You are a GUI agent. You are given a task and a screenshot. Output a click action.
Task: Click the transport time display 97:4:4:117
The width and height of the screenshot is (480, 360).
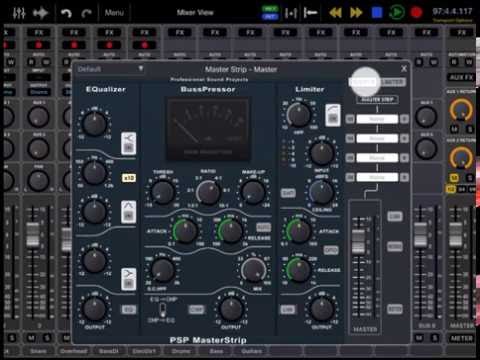[x=452, y=12]
